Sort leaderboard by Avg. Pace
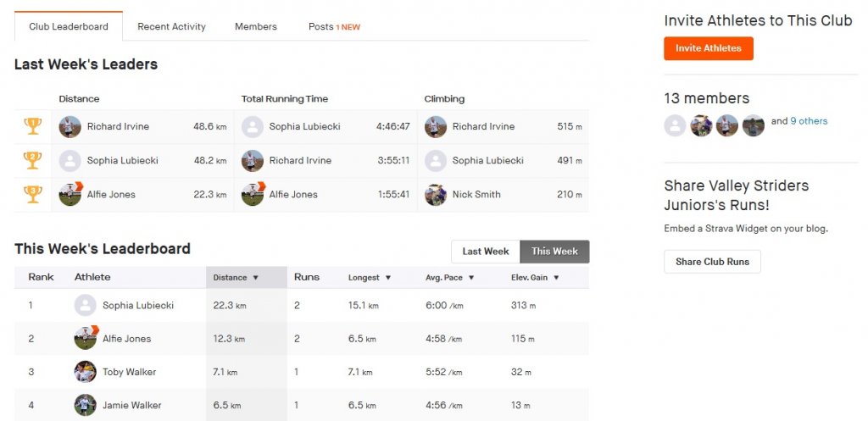 click(x=449, y=278)
